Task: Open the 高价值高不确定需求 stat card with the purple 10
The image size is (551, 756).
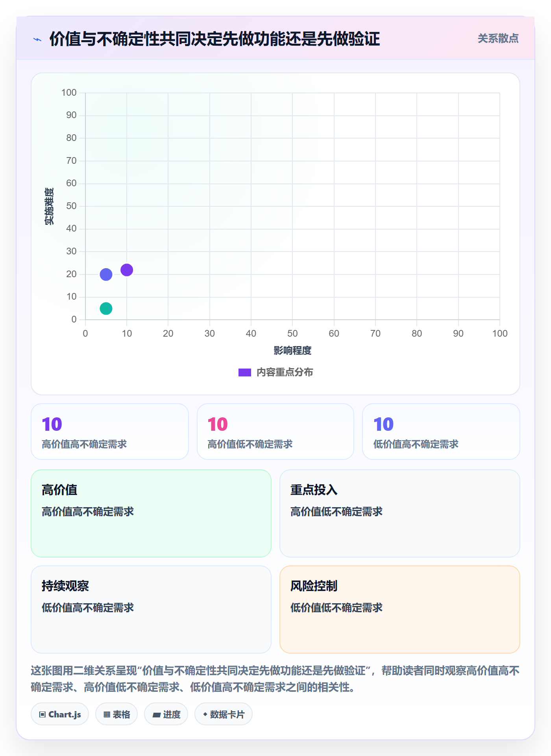Action: [110, 432]
